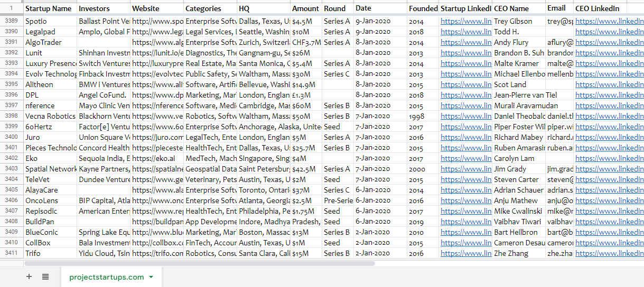Open Carolyn Lam's CEO LinkedIn link
This screenshot has height=287, width=644.
pos(609,158)
